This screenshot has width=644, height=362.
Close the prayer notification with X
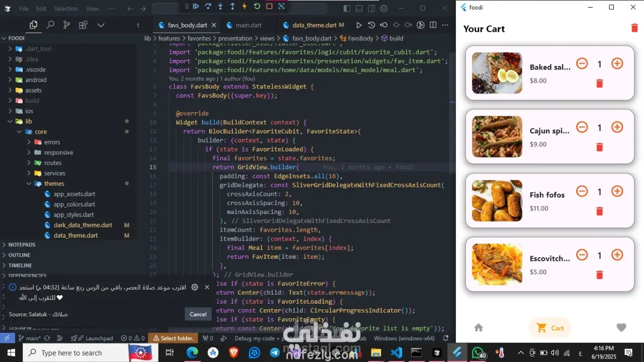(x=207, y=287)
